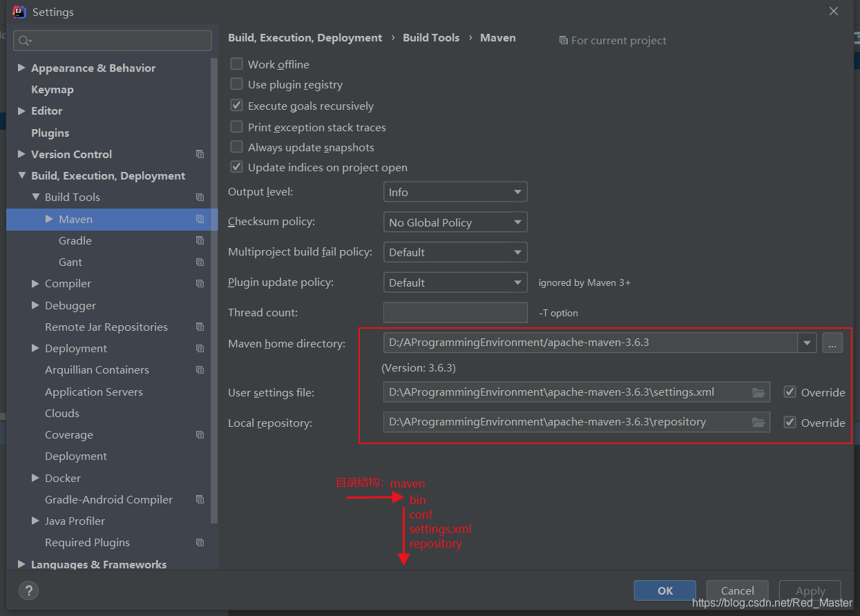This screenshot has height=616, width=860.
Task: Expand the Docker tree node
Action: (x=35, y=478)
